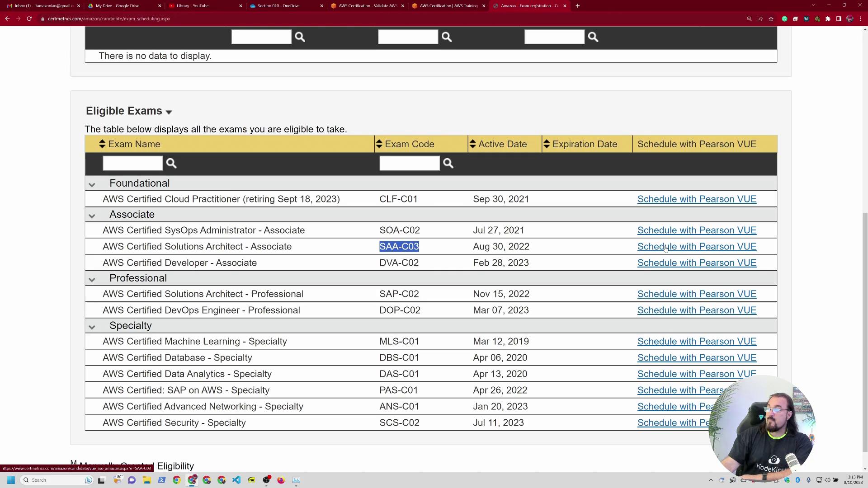Image resolution: width=868 pixels, height=488 pixels.
Task: Schedule DOP-C02 exam with Pearson VUE
Action: [696, 310]
